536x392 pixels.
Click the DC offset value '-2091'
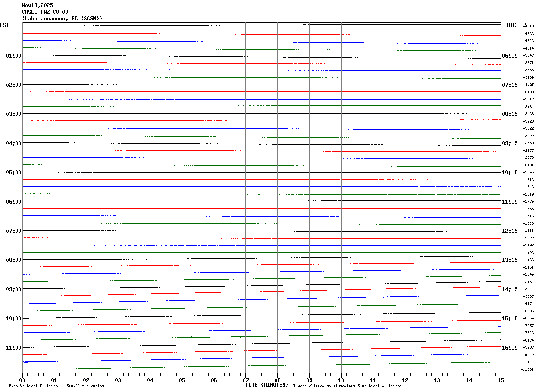coord(528,165)
